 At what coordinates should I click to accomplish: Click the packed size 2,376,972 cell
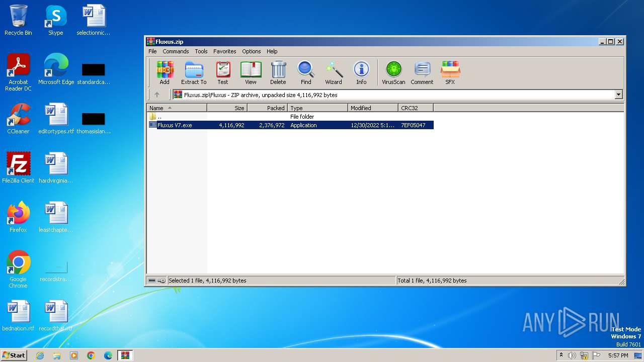[272, 125]
